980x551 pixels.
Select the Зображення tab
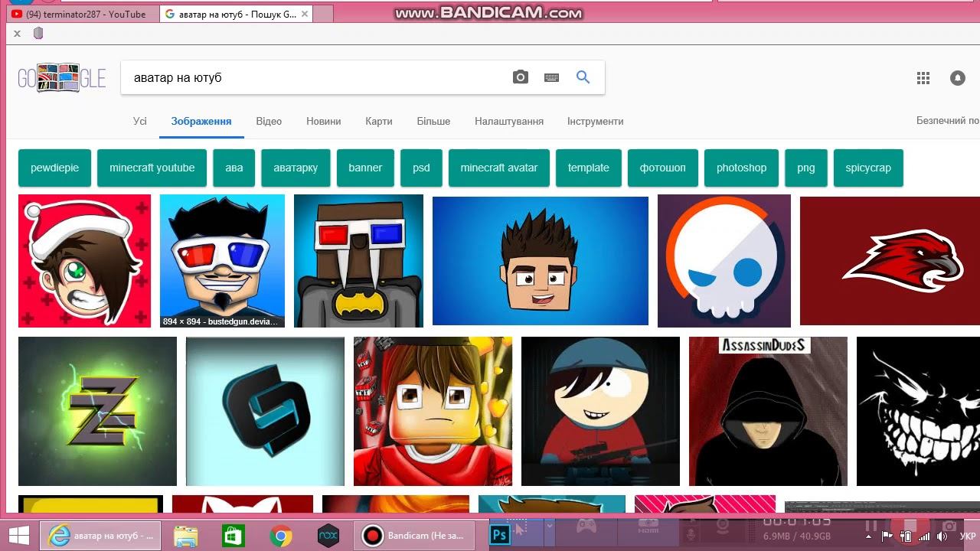pos(201,121)
